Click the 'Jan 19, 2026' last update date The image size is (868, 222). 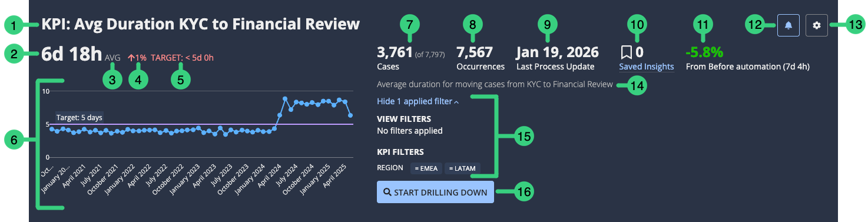pyautogui.click(x=558, y=52)
